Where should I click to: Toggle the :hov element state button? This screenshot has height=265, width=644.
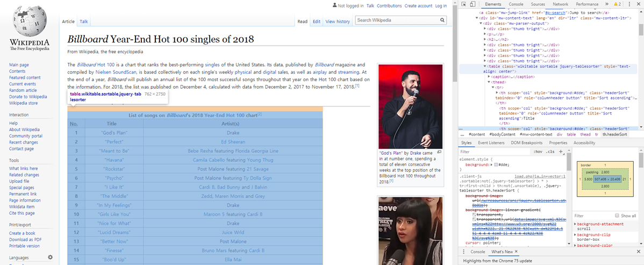537,152
